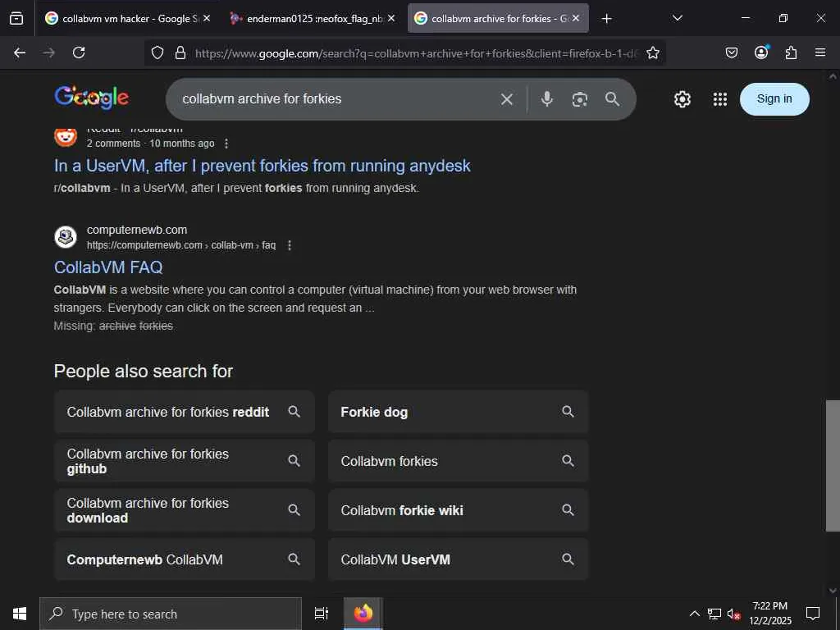
Task: Show hidden system tray icons
Action: (694, 614)
